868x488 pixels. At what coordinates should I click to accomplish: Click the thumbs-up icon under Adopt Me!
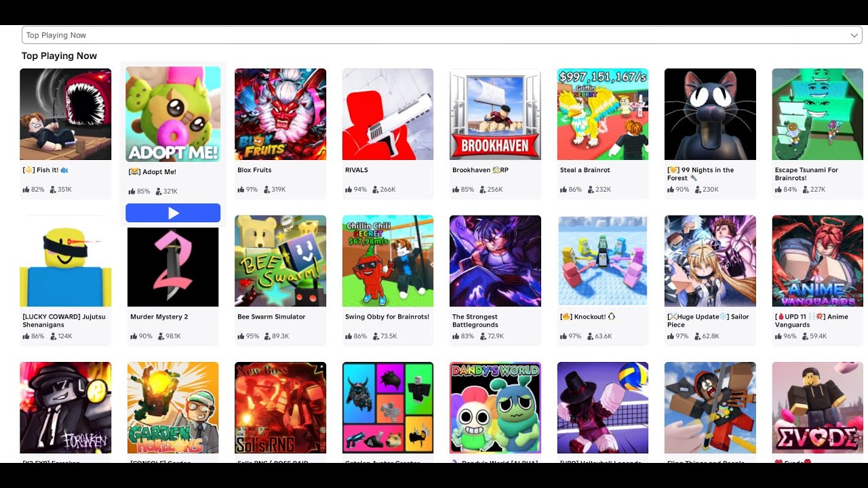pyautogui.click(x=132, y=192)
